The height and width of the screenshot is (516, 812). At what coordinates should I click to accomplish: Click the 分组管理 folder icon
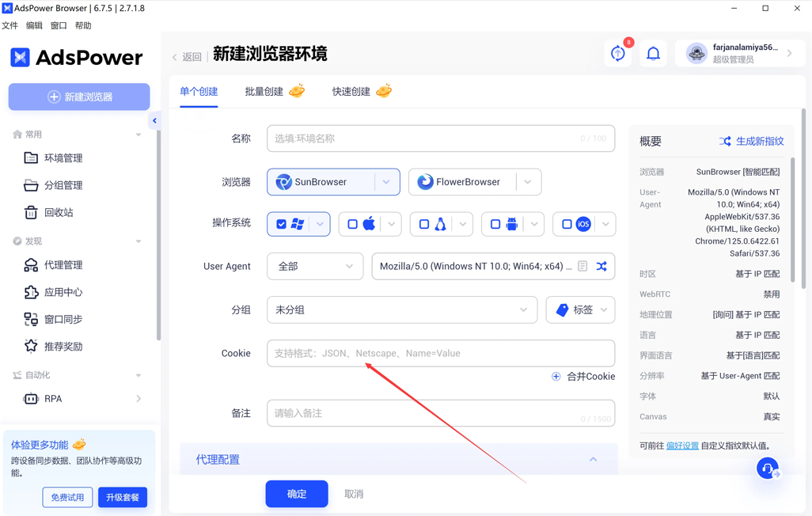31,185
